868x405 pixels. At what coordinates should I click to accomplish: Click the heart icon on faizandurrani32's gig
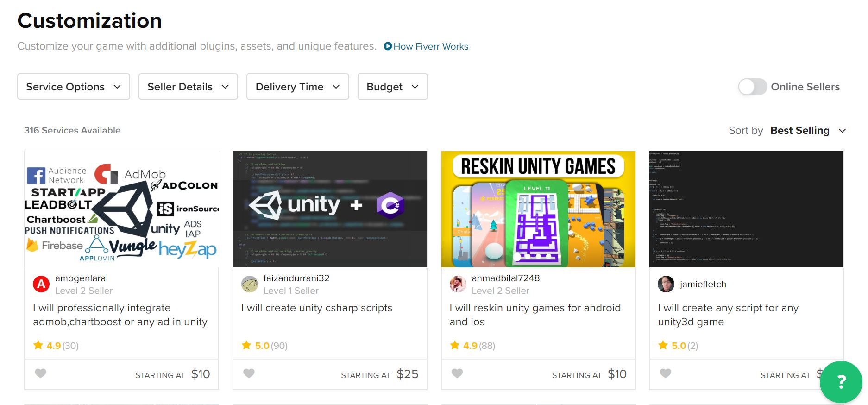click(249, 373)
